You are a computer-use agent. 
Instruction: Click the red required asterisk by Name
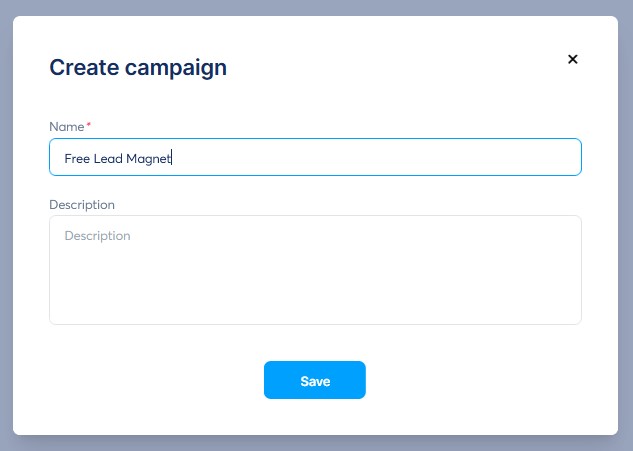click(88, 125)
